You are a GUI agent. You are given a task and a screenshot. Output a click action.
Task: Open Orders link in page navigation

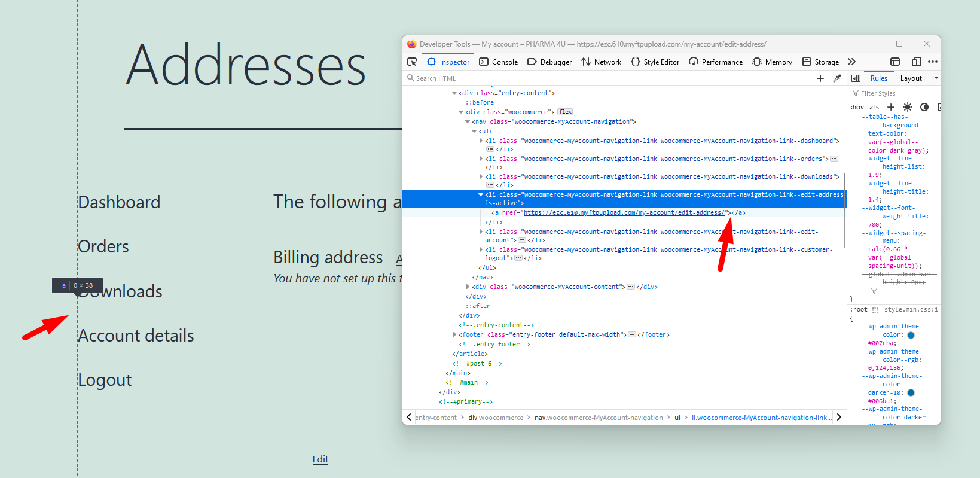pyautogui.click(x=103, y=246)
